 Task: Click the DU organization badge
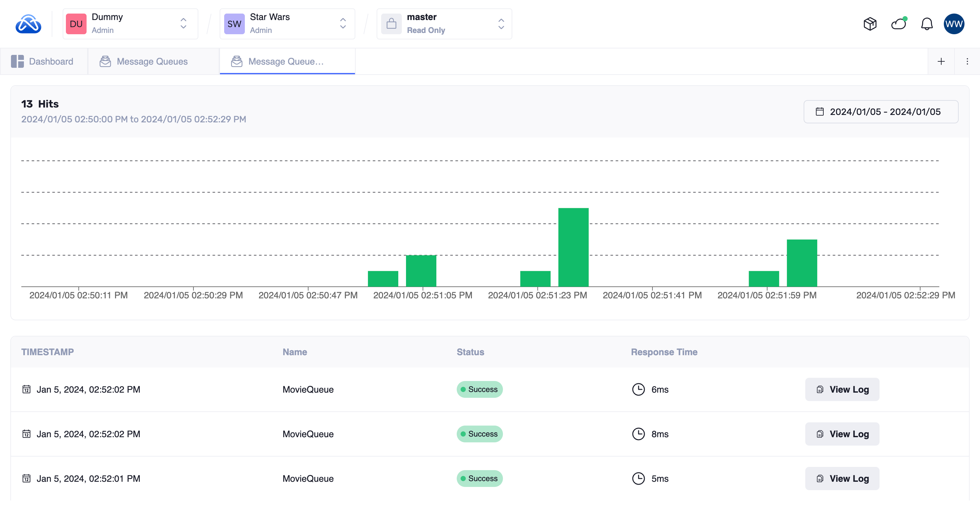[76, 24]
